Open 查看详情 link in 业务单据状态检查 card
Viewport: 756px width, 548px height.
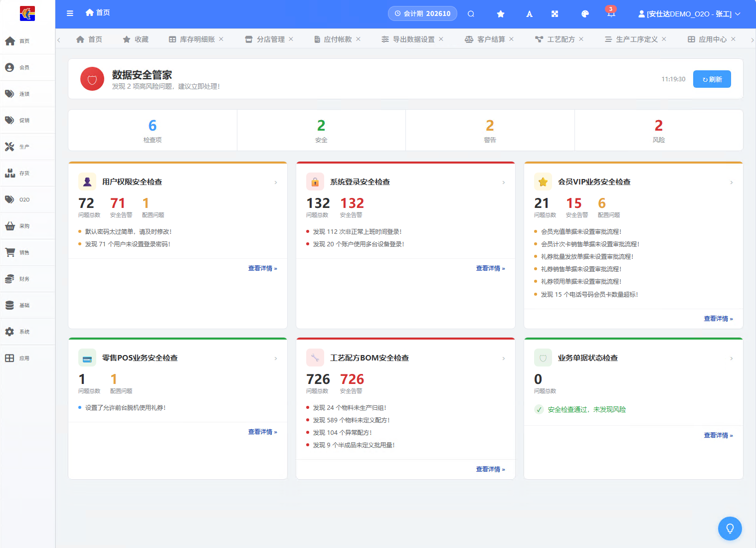718,435
